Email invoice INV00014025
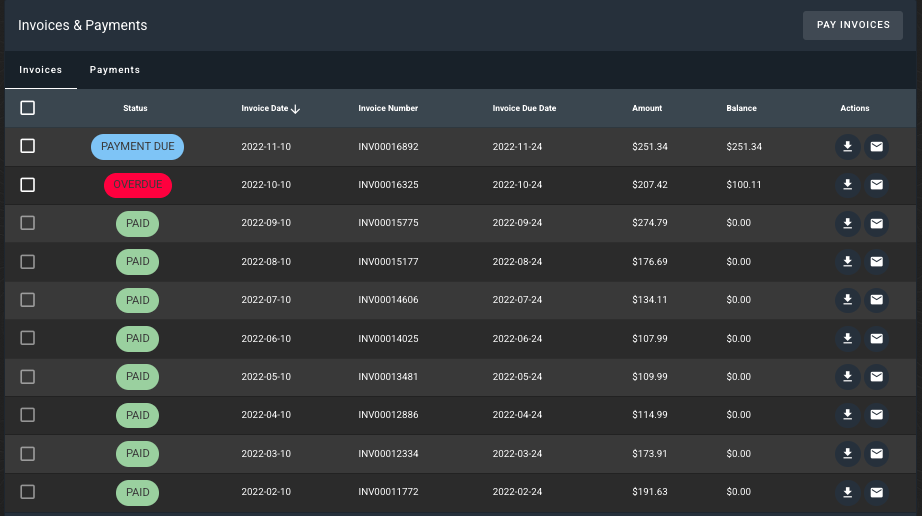Viewport: 922px width, 516px height. 876,339
